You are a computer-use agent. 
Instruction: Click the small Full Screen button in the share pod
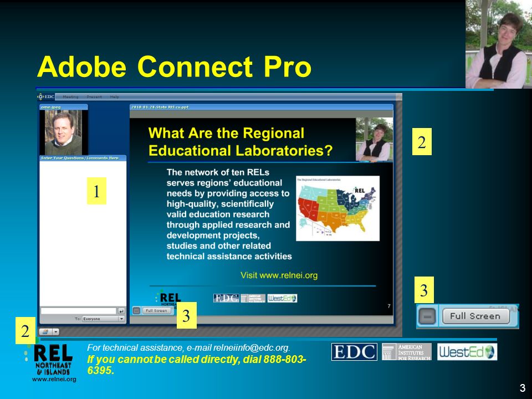[156, 310]
